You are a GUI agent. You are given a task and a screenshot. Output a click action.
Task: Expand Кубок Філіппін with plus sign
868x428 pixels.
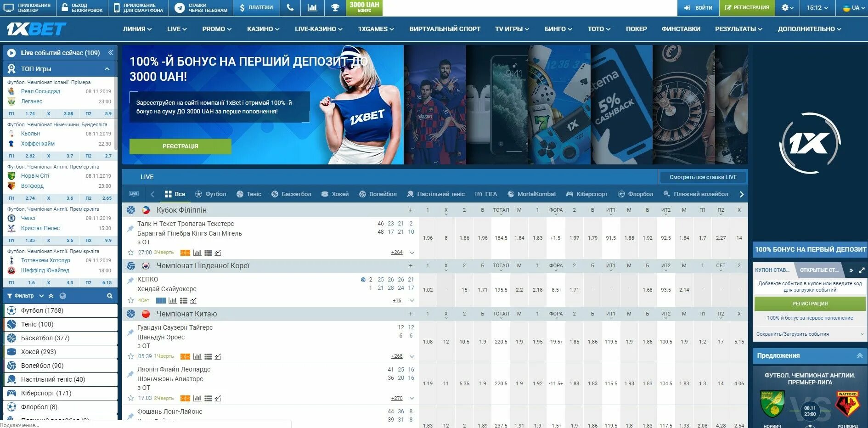click(411, 210)
